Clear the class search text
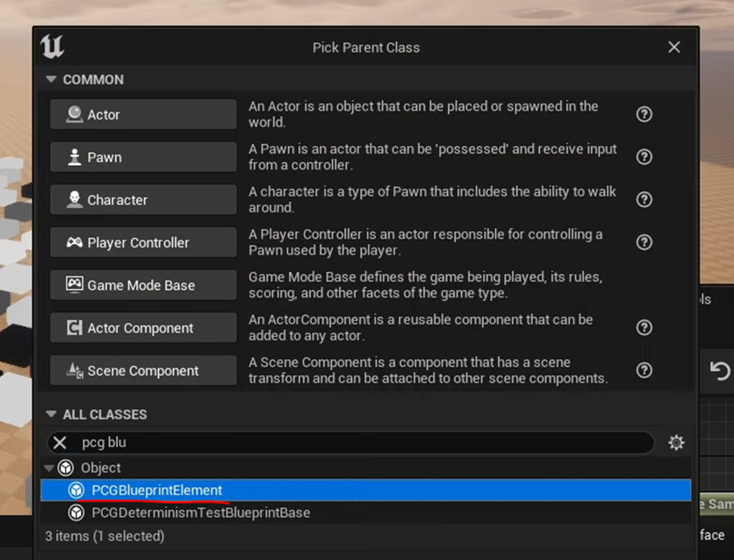Viewport: 734px width, 560px height. pyautogui.click(x=60, y=442)
